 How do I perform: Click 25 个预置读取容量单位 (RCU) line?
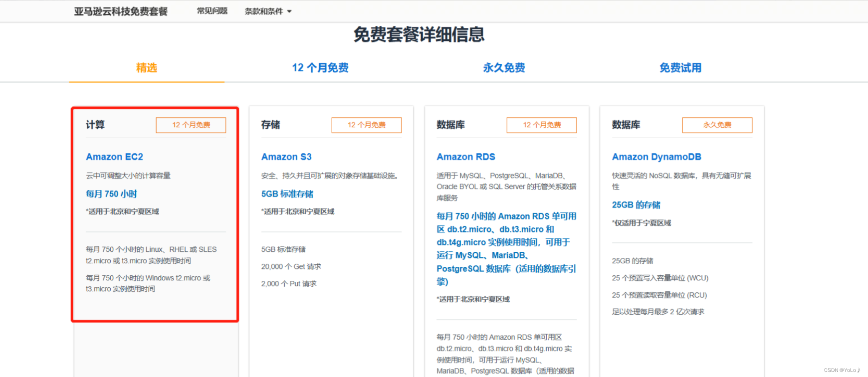[x=659, y=295]
